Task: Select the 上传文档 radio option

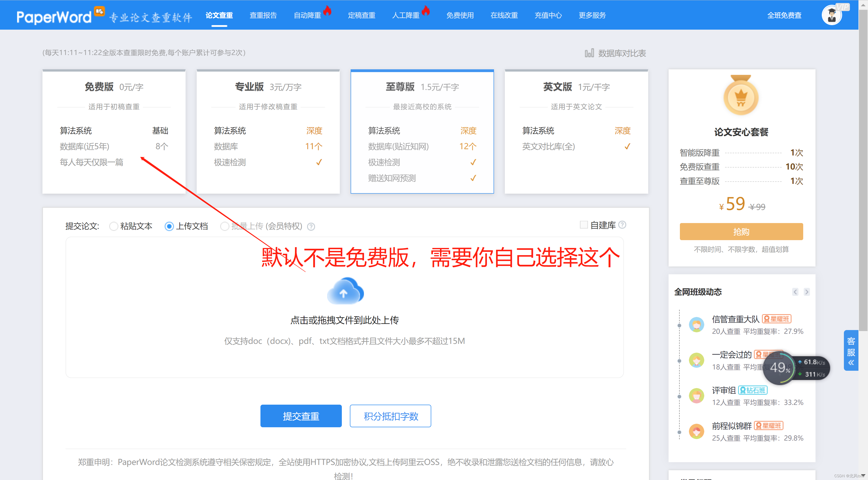Action: tap(169, 226)
